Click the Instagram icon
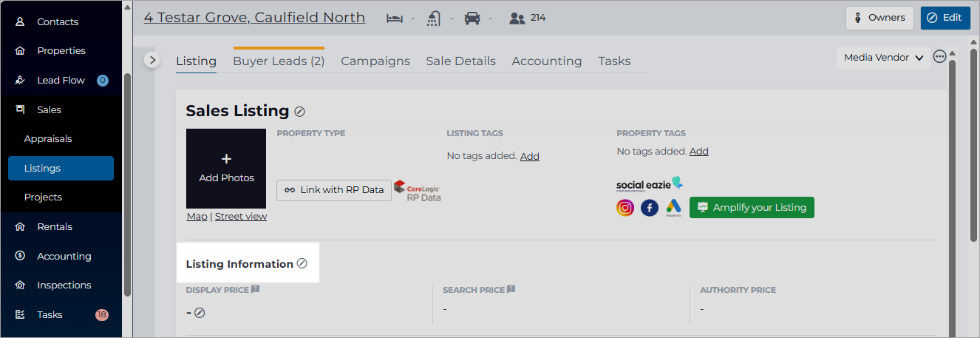 [x=625, y=208]
